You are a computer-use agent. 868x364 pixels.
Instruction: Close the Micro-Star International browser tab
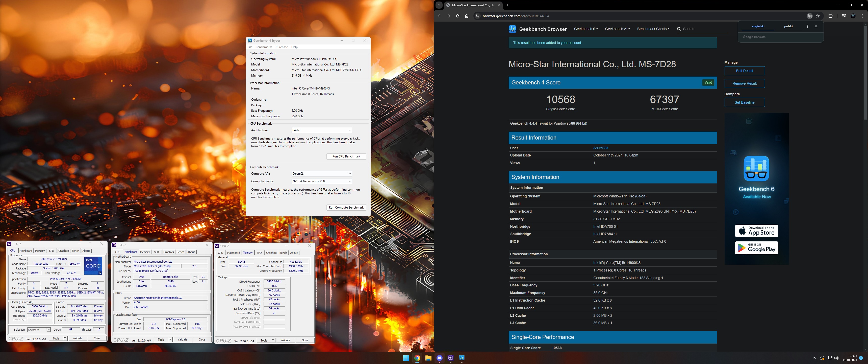pyautogui.click(x=499, y=5)
